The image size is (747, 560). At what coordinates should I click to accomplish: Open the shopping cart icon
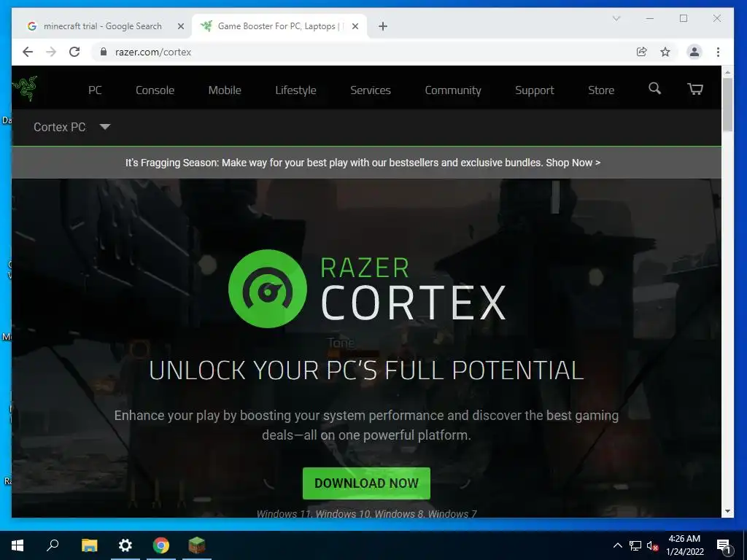(695, 88)
